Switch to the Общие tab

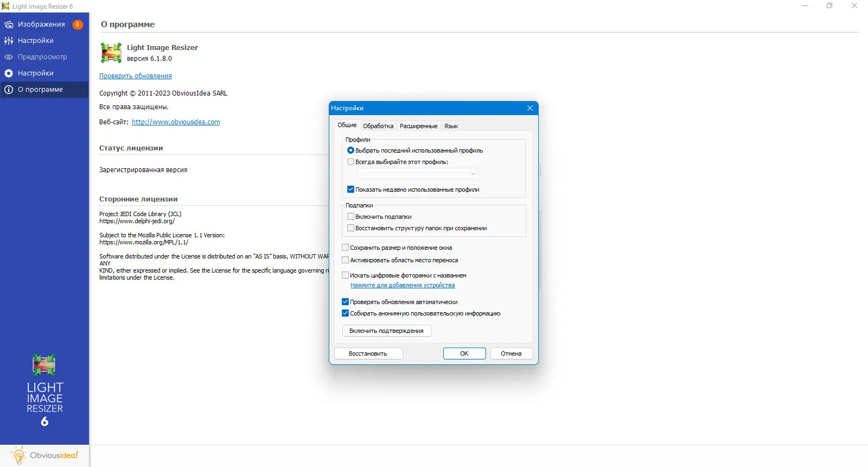click(x=347, y=125)
